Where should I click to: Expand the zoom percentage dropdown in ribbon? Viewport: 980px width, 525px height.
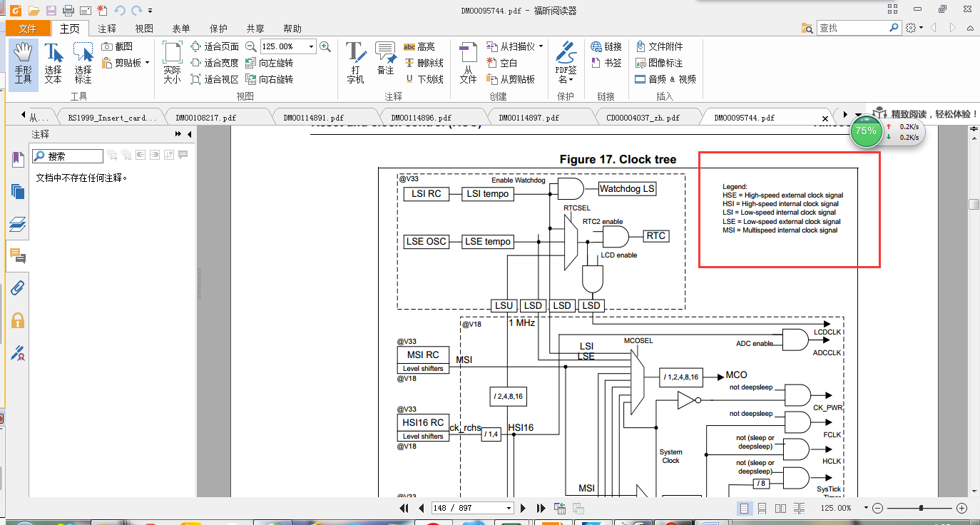tap(311, 46)
